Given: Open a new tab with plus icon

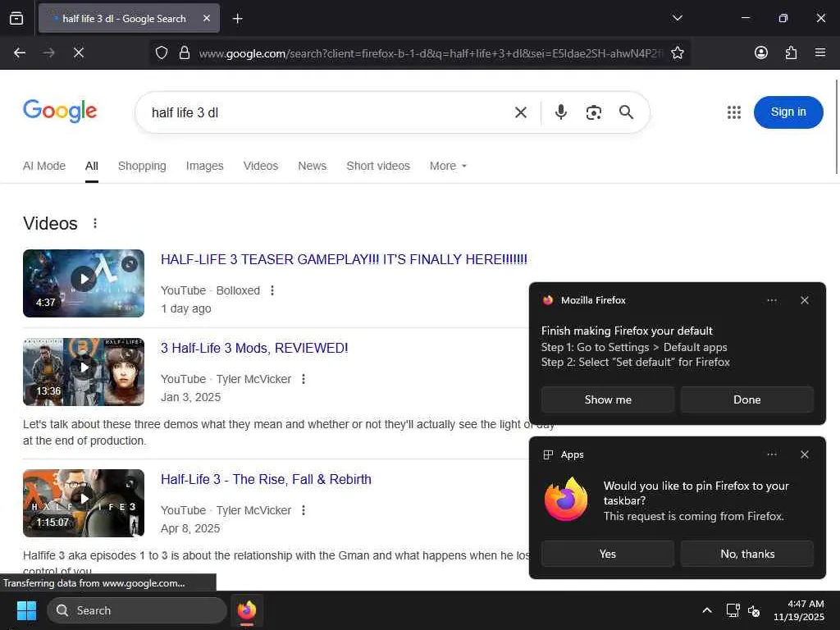Looking at the screenshot, I should (237, 19).
